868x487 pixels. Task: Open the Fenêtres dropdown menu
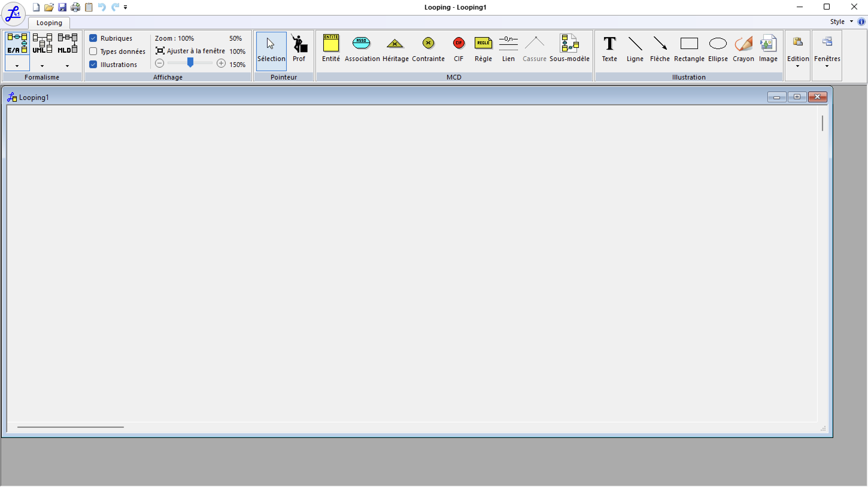(827, 51)
